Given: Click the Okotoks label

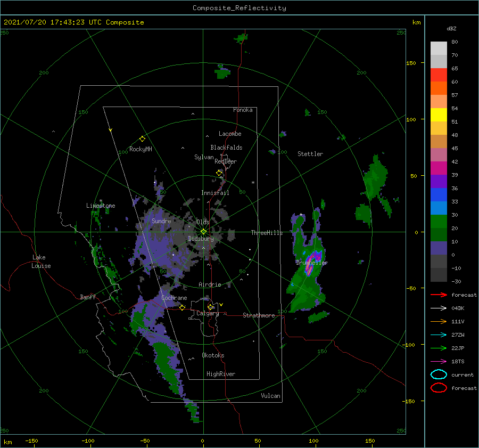Looking at the screenshot, I should (213, 355).
